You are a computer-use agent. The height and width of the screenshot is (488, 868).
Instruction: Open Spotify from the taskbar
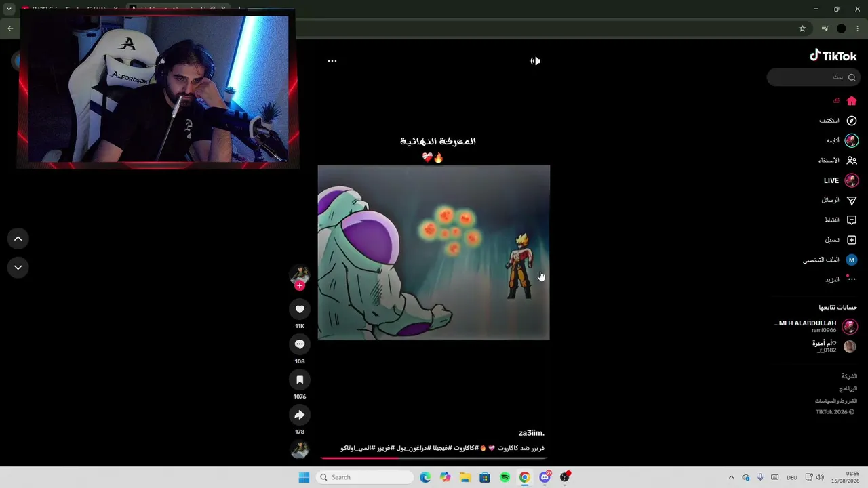[x=505, y=477]
